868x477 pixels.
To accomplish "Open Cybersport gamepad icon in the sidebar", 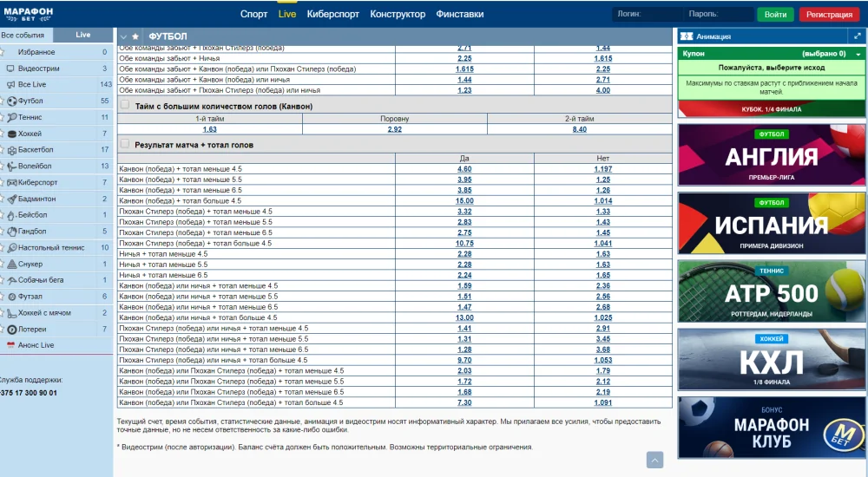I will pos(12,182).
